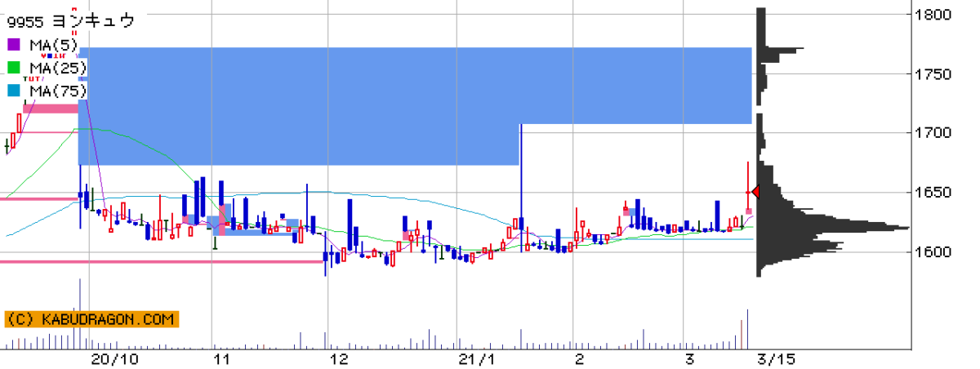Click the 21/1 date axis label
This screenshot has height=369, width=980.
pos(476,358)
